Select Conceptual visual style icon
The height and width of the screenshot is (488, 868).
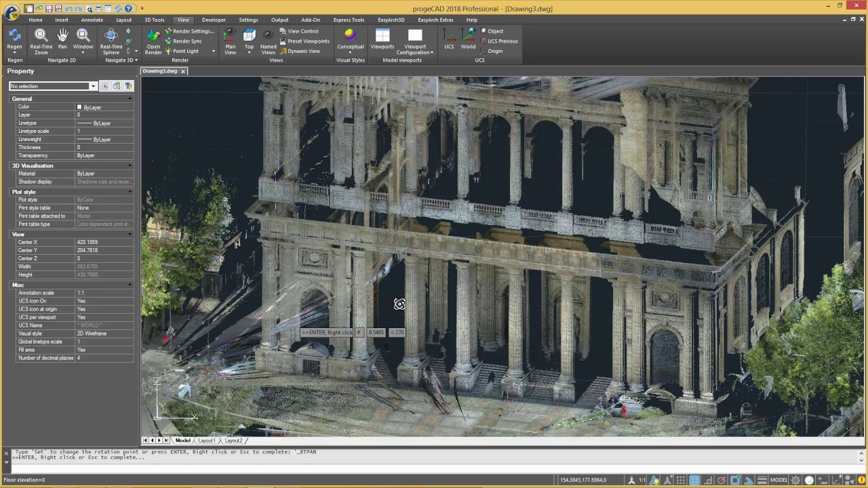click(350, 35)
